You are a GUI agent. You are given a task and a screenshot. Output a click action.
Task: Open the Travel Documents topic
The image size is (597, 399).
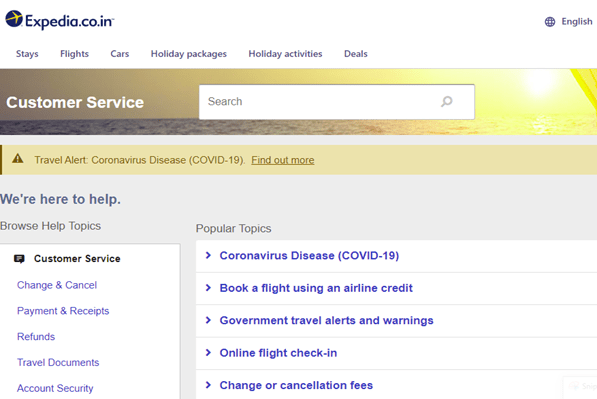tap(58, 362)
